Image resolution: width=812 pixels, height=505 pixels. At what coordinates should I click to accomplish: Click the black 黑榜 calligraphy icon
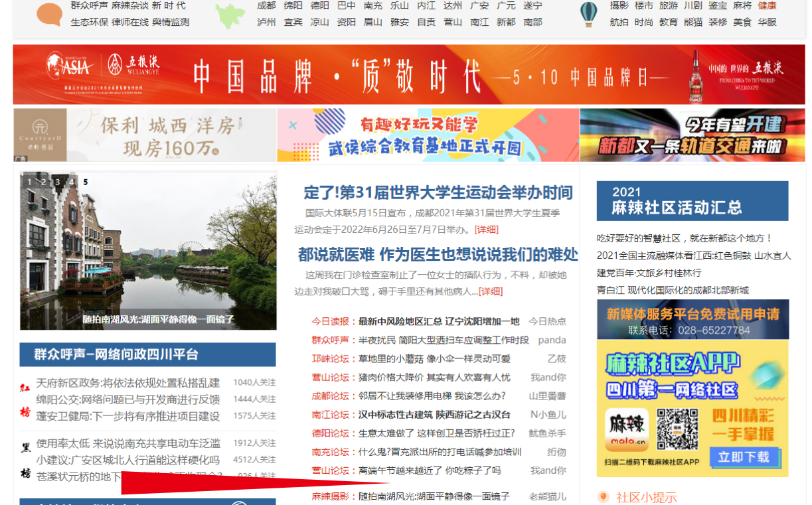25,459
